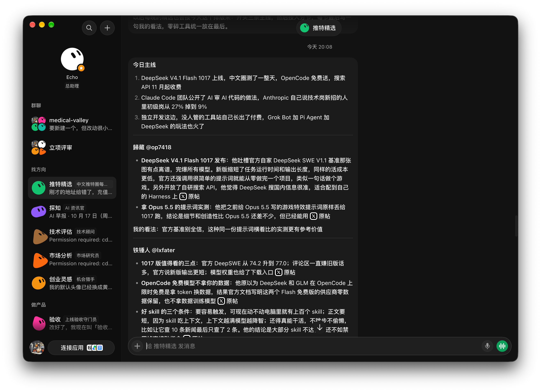Viewport: 541px width, 392px height.
Task: Select the 技术评估 chat
Action: coord(72,235)
